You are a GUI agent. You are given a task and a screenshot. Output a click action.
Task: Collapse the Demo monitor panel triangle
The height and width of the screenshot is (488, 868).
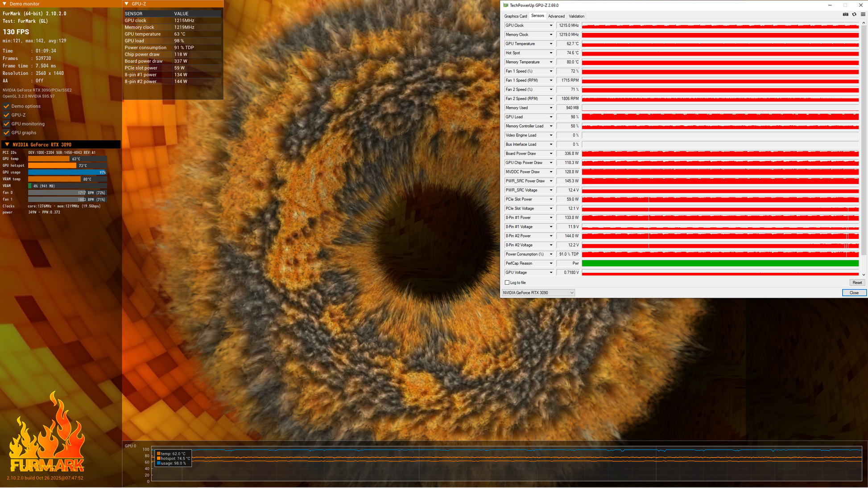[4, 4]
